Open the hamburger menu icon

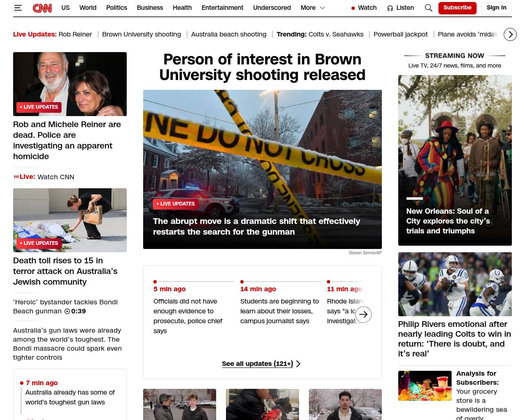(18, 8)
